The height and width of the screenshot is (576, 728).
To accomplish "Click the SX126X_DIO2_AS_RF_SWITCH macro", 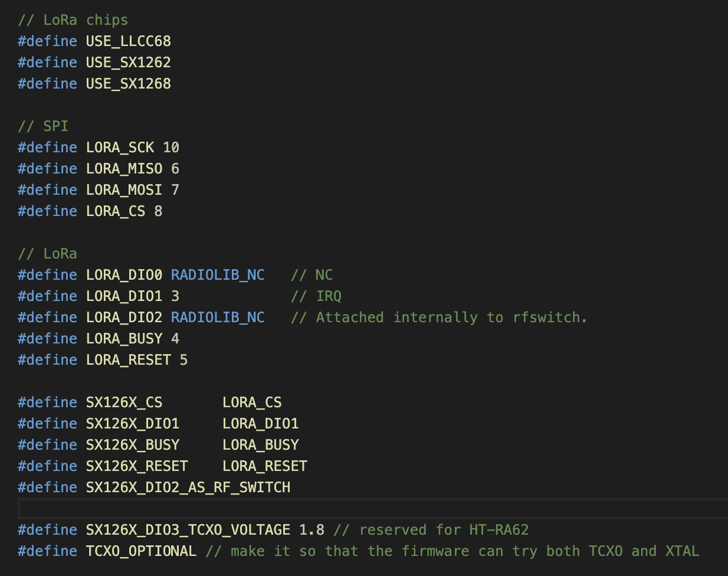I will pyautogui.click(x=188, y=487).
